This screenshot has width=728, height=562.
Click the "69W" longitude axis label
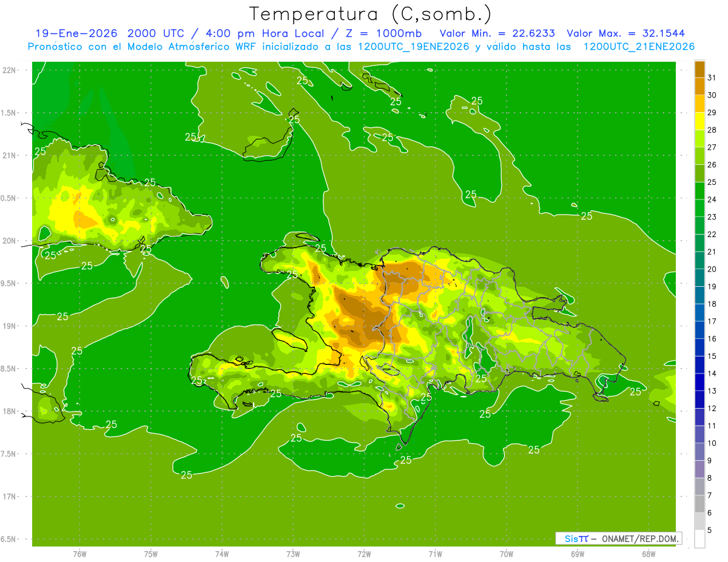(578, 554)
